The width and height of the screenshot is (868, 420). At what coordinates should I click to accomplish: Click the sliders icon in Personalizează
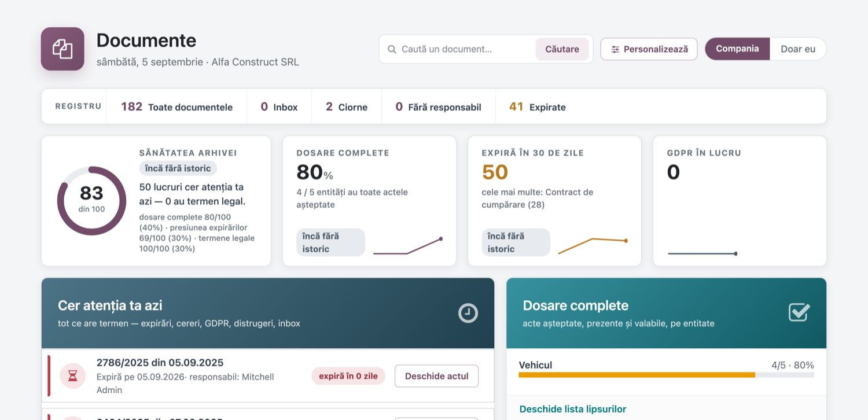click(x=615, y=49)
